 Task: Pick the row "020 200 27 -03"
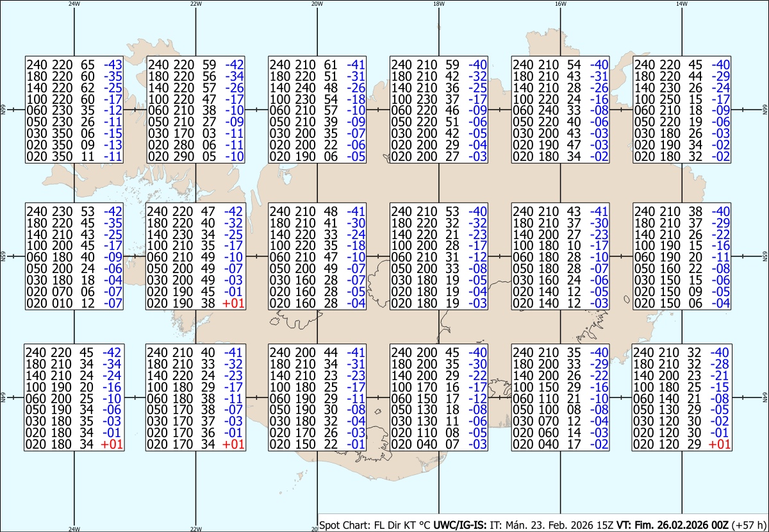tap(440, 156)
